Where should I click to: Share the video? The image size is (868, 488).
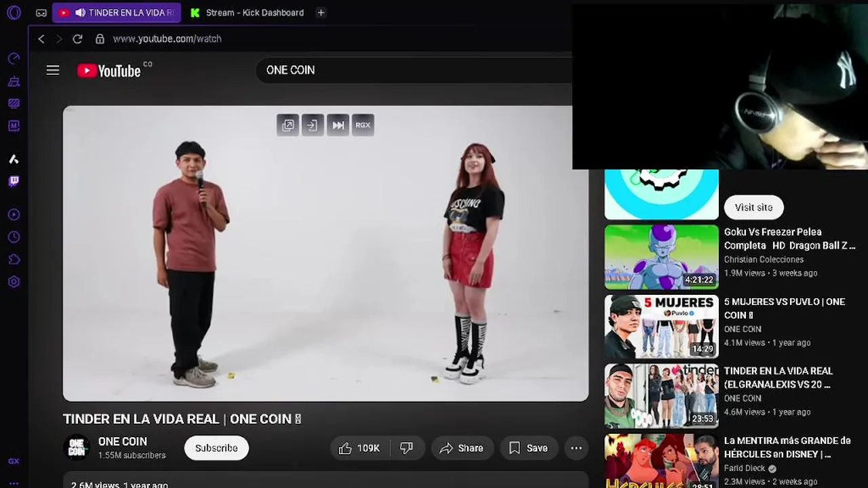coord(462,448)
